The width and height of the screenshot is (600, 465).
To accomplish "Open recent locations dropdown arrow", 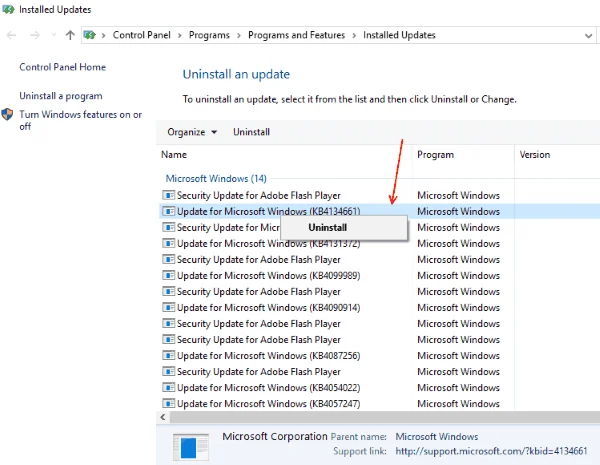I will (x=54, y=35).
